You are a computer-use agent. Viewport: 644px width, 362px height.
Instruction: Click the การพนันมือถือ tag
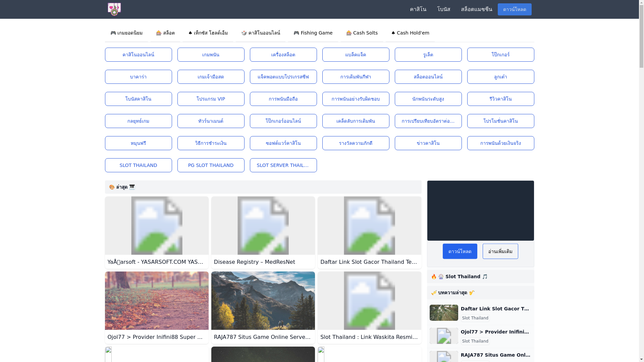pyautogui.click(x=283, y=99)
